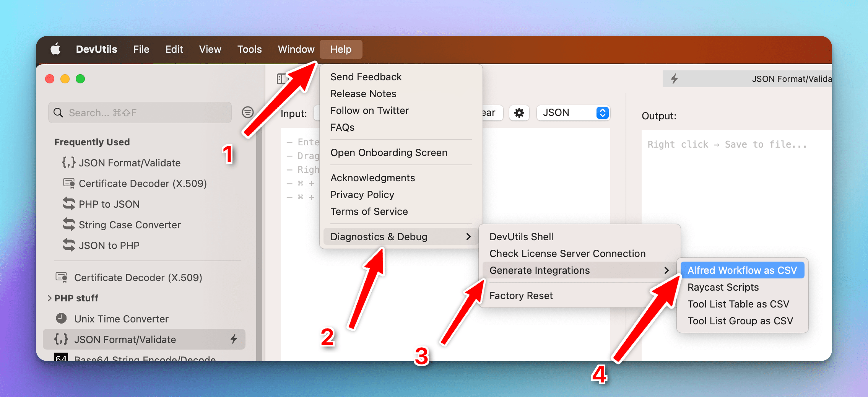This screenshot has height=397, width=868.
Task: Expand Generate Integrations submenu
Action: pyautogui.click(x=579, y=270)
